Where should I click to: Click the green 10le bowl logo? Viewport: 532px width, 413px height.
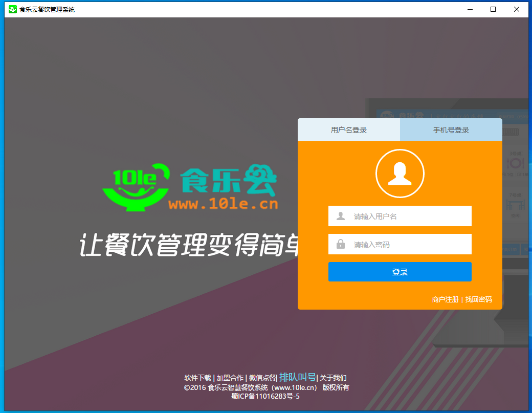click(x=136, y=187)
